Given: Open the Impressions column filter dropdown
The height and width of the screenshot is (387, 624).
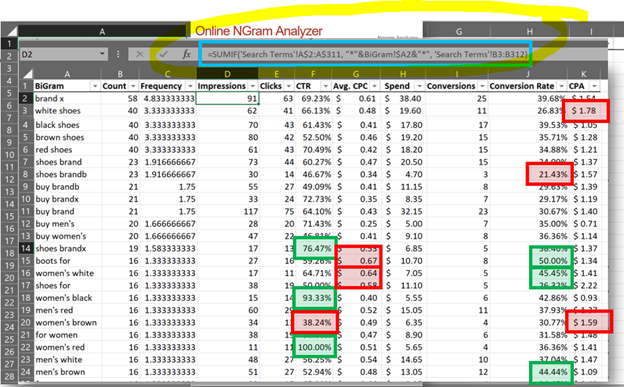Looking at the screenshot, I should 253,86.
